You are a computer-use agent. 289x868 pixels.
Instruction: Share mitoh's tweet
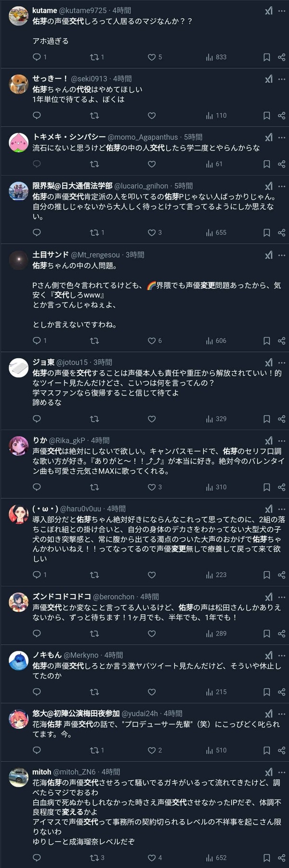click(x=282, y=858)
